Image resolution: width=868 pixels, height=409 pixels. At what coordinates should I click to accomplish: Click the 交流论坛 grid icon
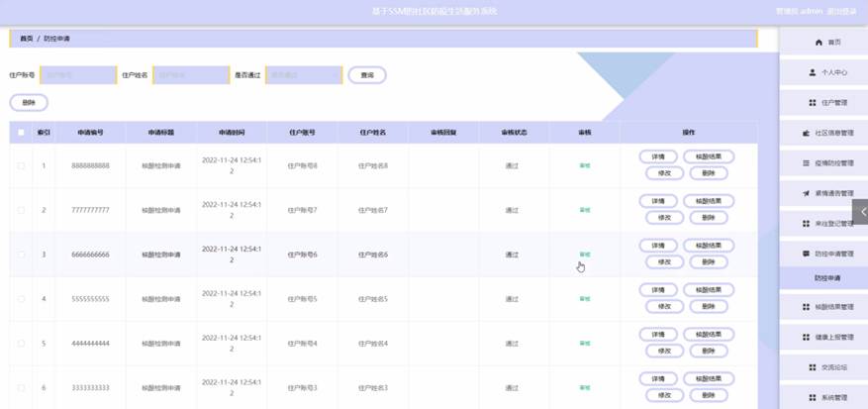tap(813, 367)
